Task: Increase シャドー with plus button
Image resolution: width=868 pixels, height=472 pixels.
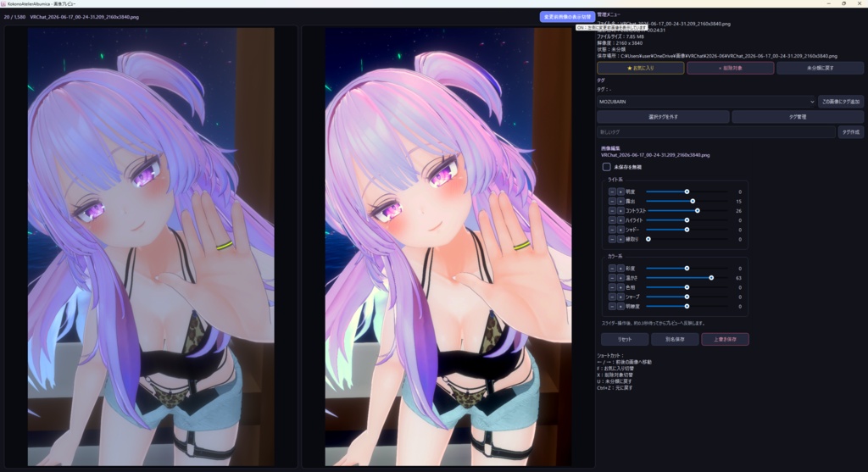Action: click(x=620, y=230)
